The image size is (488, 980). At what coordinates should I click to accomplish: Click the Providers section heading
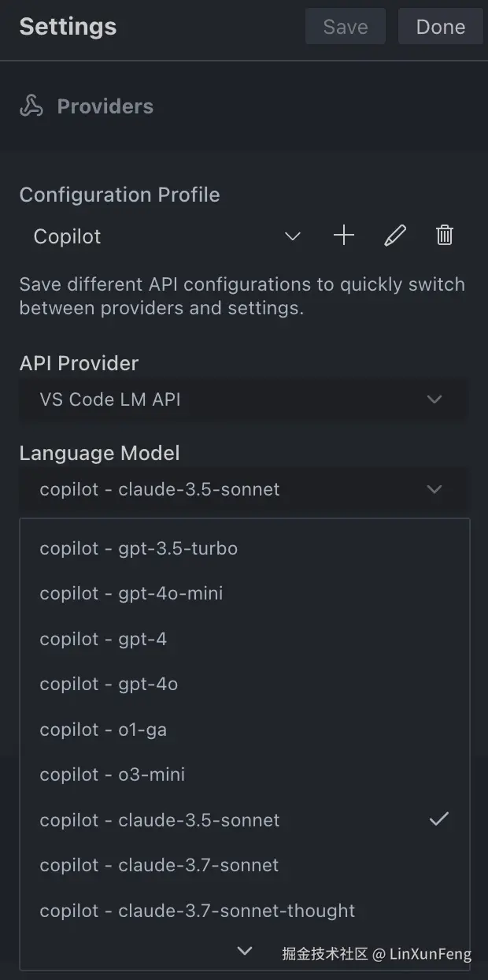click(x=105, y=106)
